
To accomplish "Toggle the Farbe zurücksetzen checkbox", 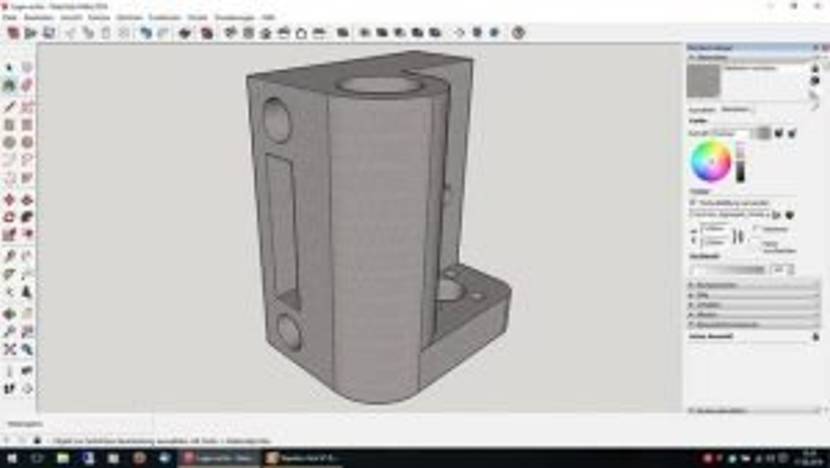I will (757, 245).
